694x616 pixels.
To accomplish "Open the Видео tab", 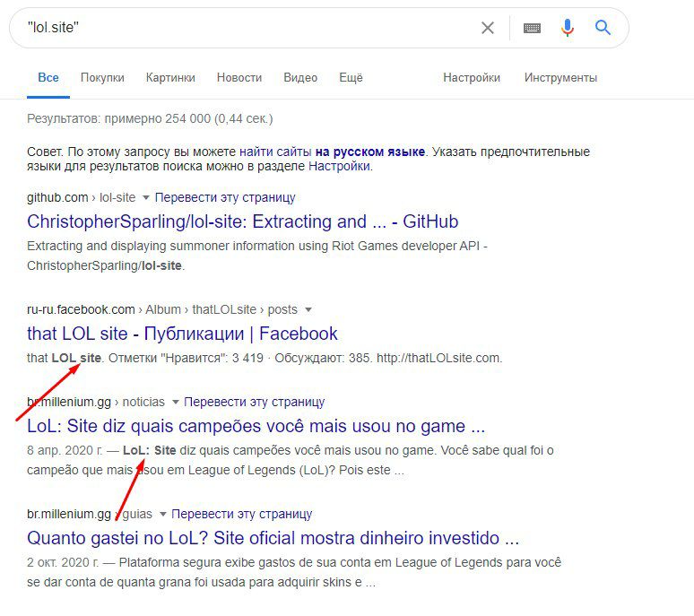I will pyautogui.click(x=300, y=78).
